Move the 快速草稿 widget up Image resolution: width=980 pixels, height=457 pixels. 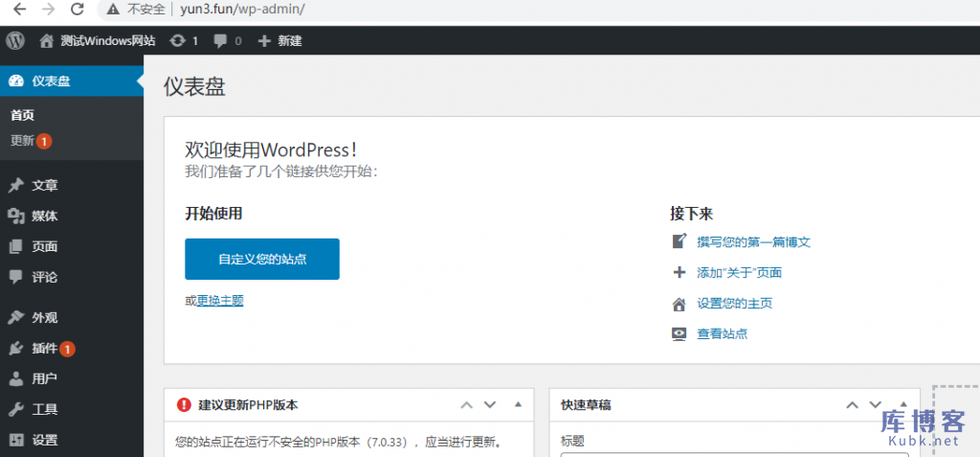pos(852,405)
